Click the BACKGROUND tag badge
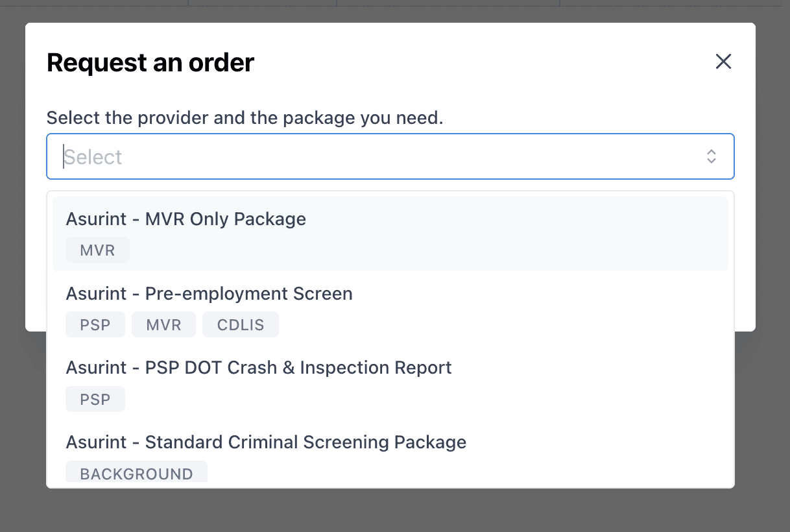Image resolution: width=790 pixels, height=532 pixels. coord(136,474)
